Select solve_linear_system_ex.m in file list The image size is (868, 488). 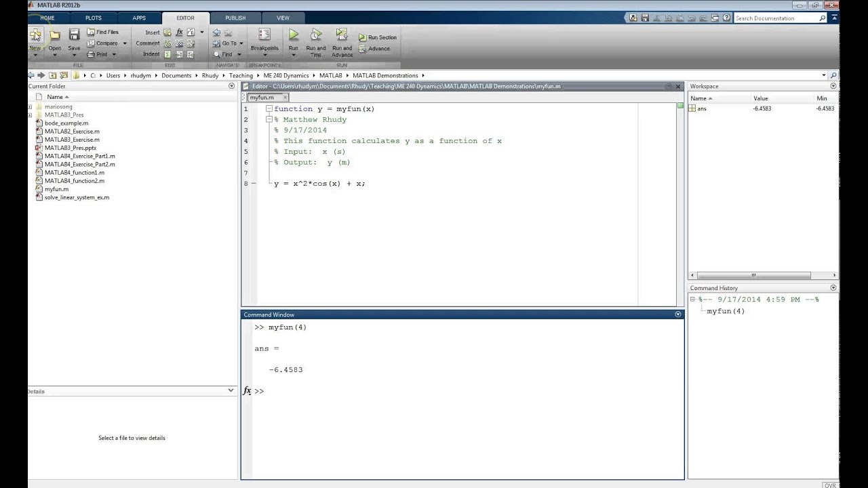77,197
